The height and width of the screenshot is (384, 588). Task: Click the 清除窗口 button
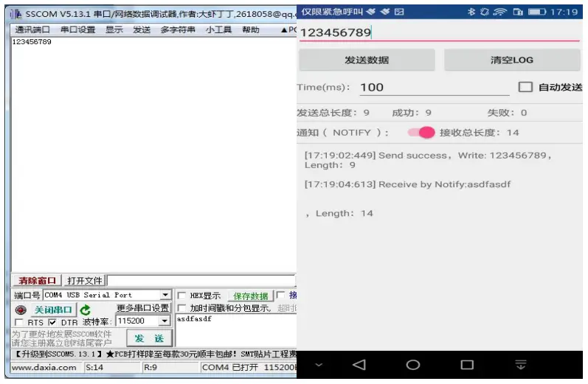click(x=37, y=281)
